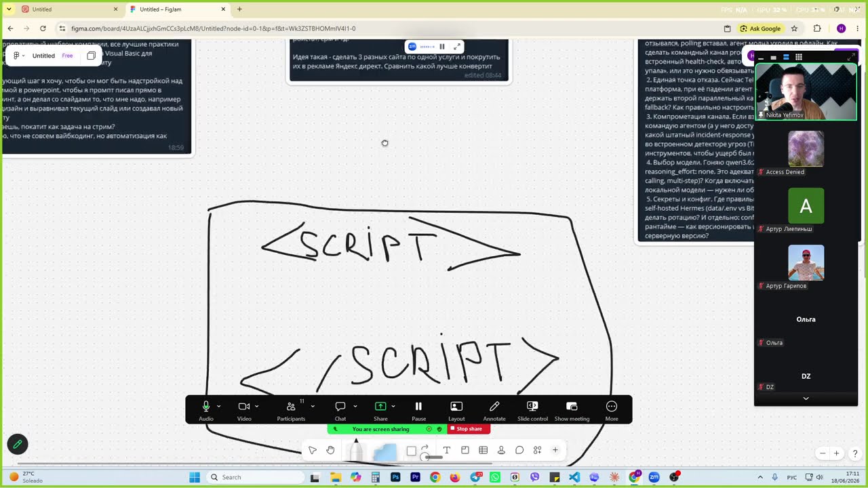Click the red Stop share button
868x488 pixels.
tap(469, 429)
